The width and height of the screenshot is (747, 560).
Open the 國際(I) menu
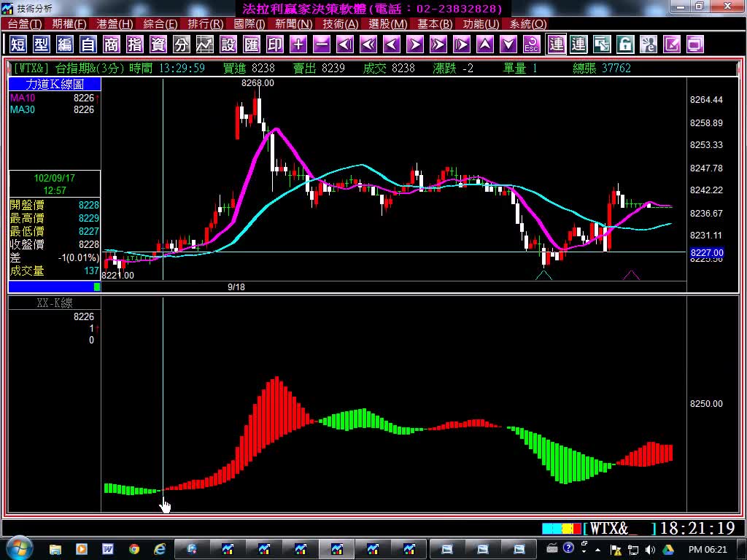[x=249, y=24]
